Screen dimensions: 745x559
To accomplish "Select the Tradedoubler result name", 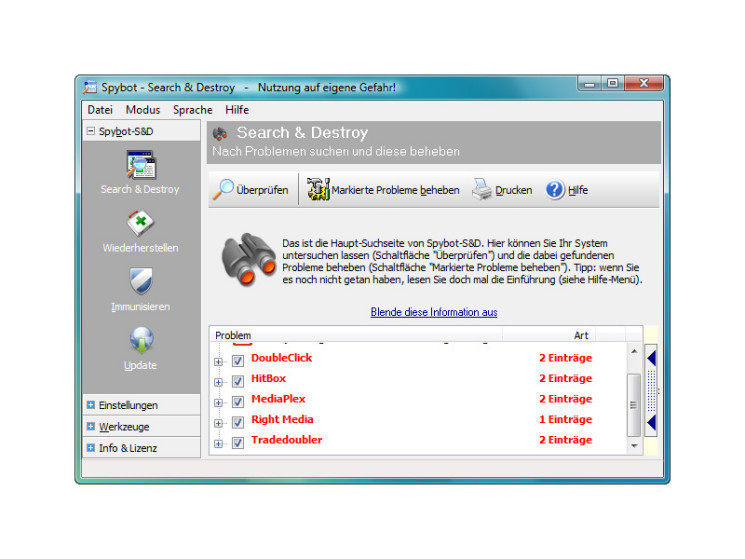I will [287, 439].
